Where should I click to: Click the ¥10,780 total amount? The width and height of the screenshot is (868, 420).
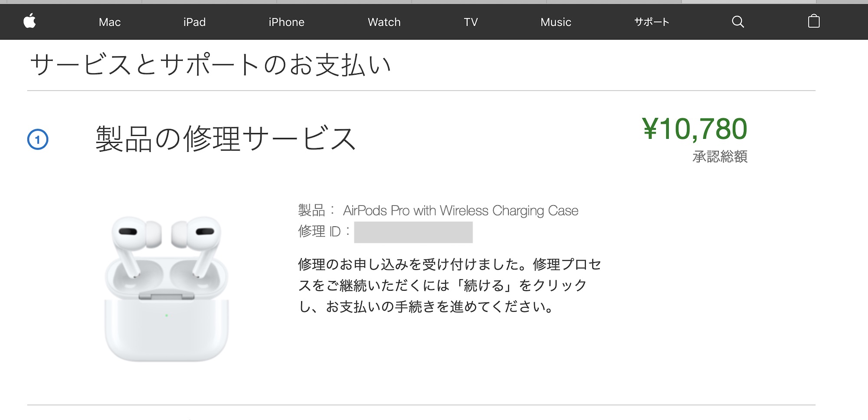click(695, 129)
